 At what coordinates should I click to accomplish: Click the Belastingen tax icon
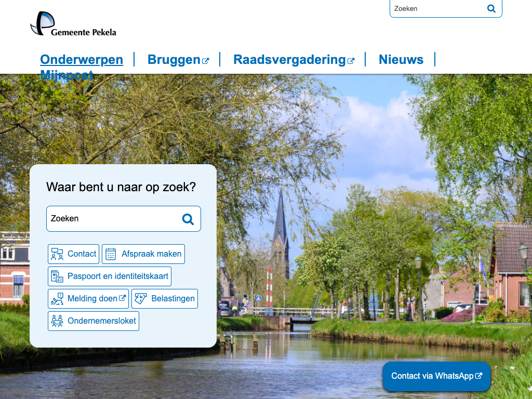(x=141, y=299)
